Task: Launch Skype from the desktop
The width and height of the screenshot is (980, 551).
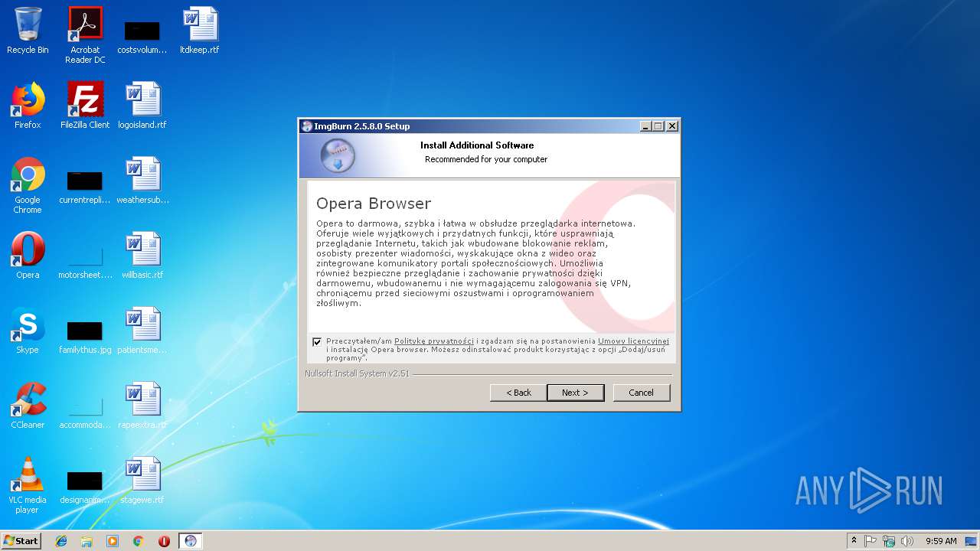Action: [28, 331]
